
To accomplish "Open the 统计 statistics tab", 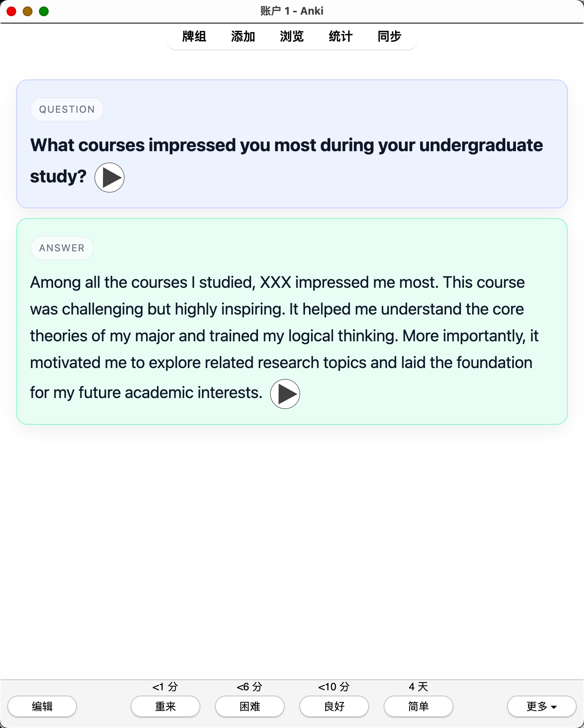I will [x=341, y=36].
